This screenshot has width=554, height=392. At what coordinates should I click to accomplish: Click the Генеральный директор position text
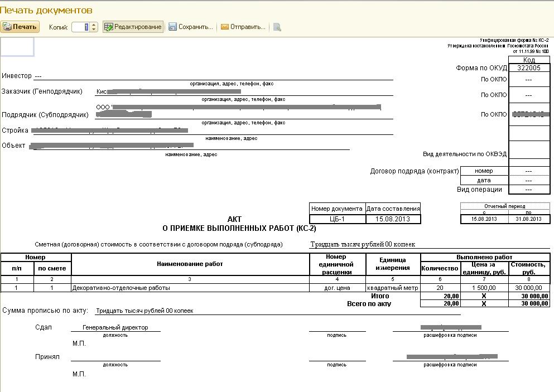(115, 327)
